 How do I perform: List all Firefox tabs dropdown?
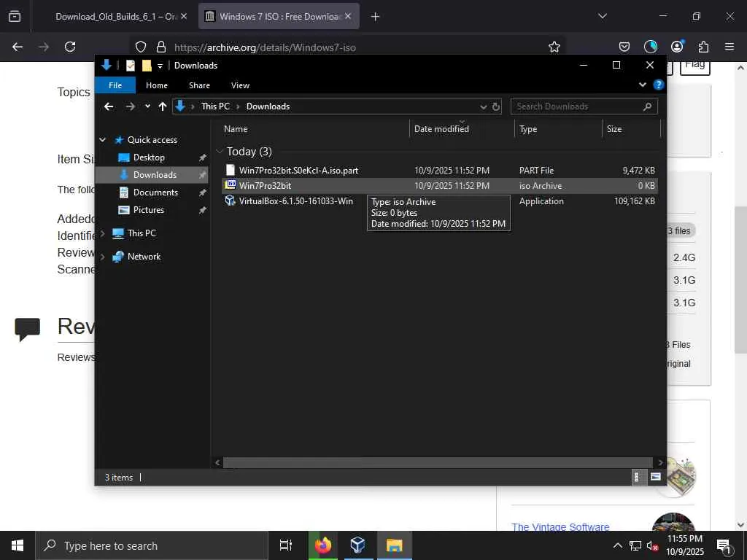[x=602, y=16]
